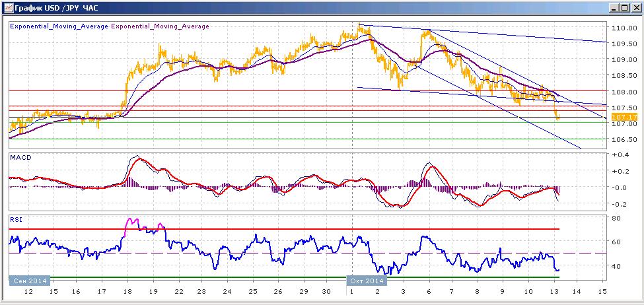The height and width of the screenshot is (305, 644).
Task: Click date label 22 on time axis
Action: (178, 291)
